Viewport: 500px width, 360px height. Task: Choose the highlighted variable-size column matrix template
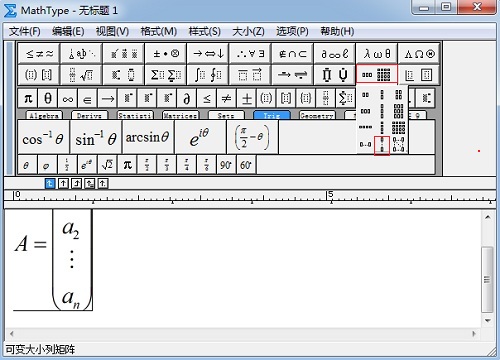click(x=382, y=145)
